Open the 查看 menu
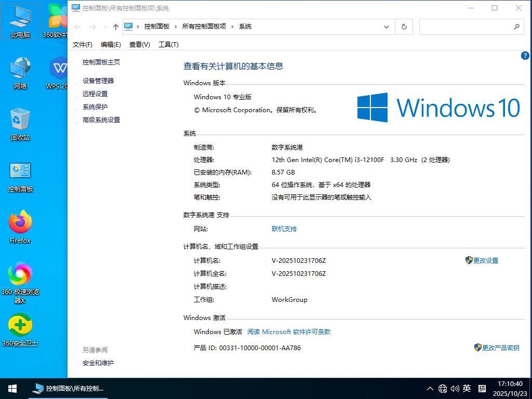This screenshot has height=399, width=532. (139, 45)
